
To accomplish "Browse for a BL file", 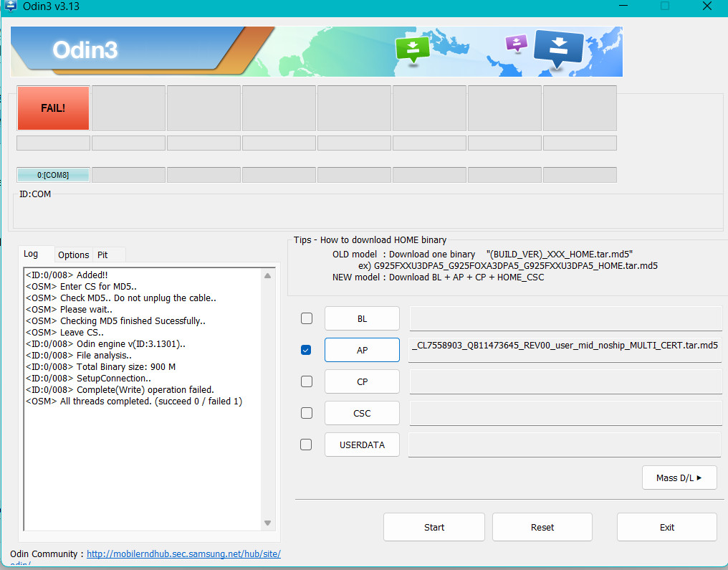I will [x=362, y=318].
